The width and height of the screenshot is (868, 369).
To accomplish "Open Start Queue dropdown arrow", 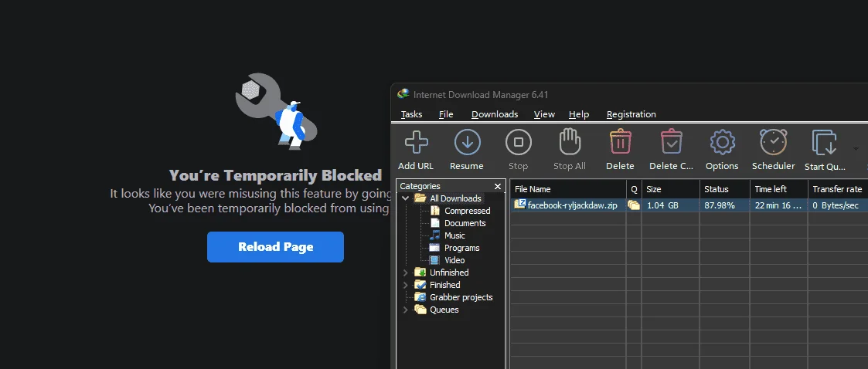I will click(x=856, y=149).
